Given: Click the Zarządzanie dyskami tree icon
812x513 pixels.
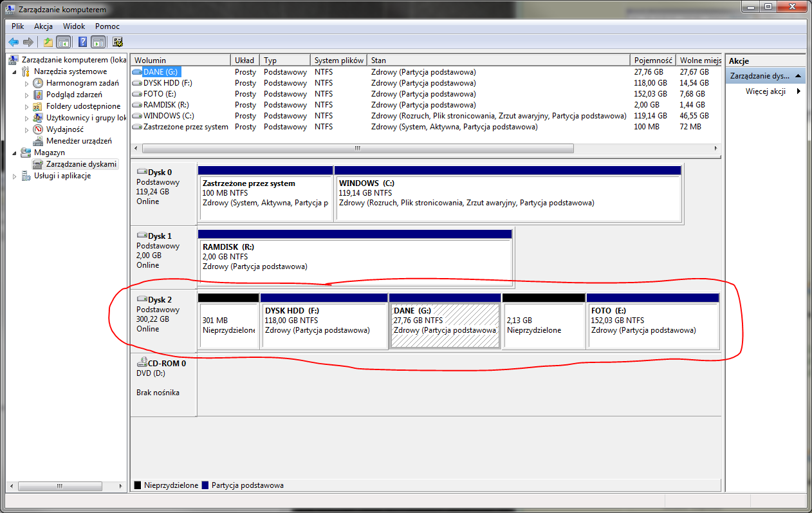Looking at the screenshot, I should (39, 164).
